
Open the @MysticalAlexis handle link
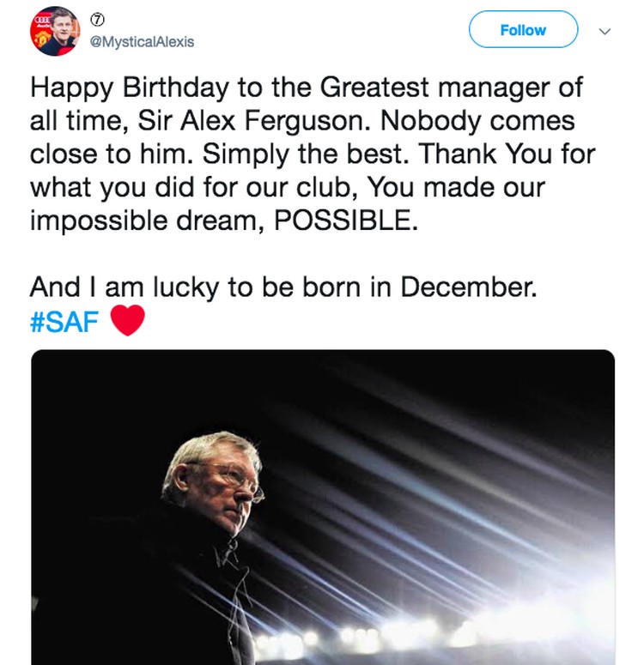click(142, 41)
